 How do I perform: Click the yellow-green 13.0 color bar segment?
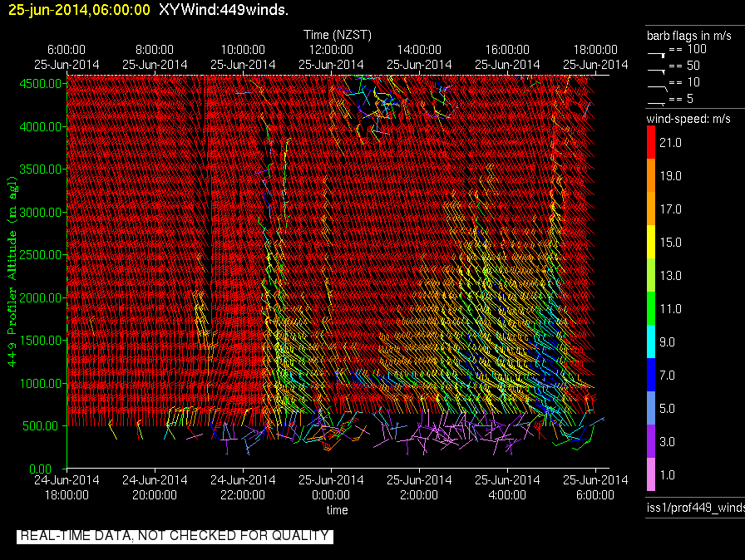pyautogui.click(x=651, y=275)
